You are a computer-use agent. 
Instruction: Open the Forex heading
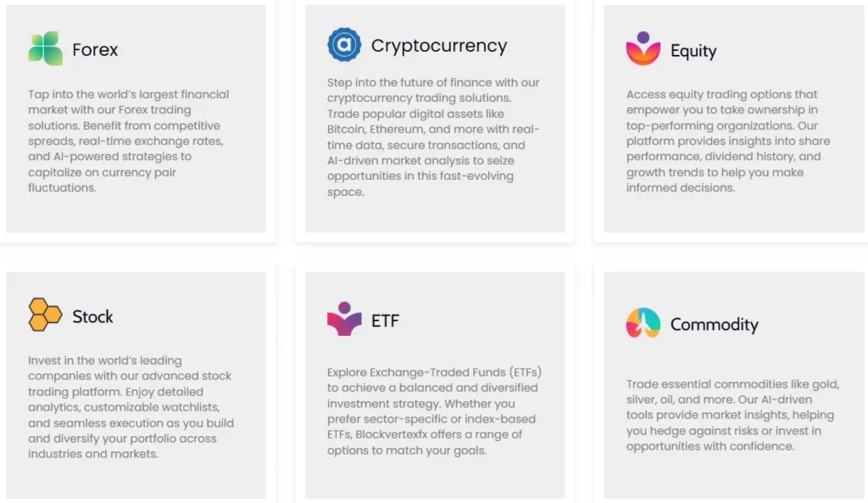pyautogui.click(x=95, y=50)
